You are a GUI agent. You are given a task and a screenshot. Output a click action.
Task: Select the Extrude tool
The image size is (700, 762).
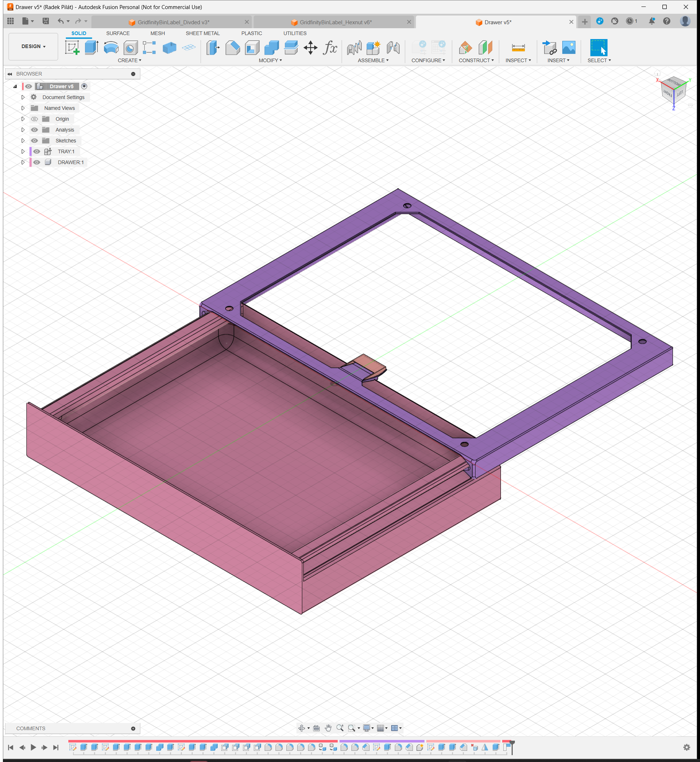[91, 48]
